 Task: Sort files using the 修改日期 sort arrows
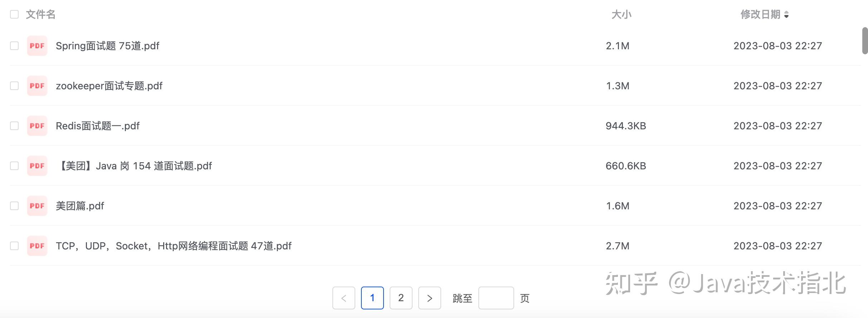[786, 15]
